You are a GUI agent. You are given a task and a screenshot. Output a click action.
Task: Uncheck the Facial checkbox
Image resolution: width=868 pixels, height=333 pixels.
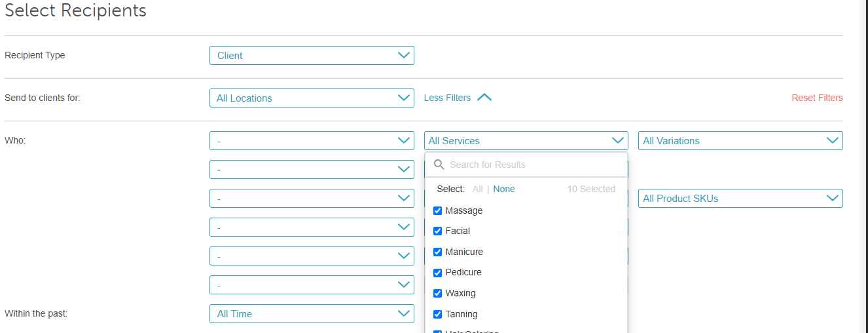click(438, 231)
